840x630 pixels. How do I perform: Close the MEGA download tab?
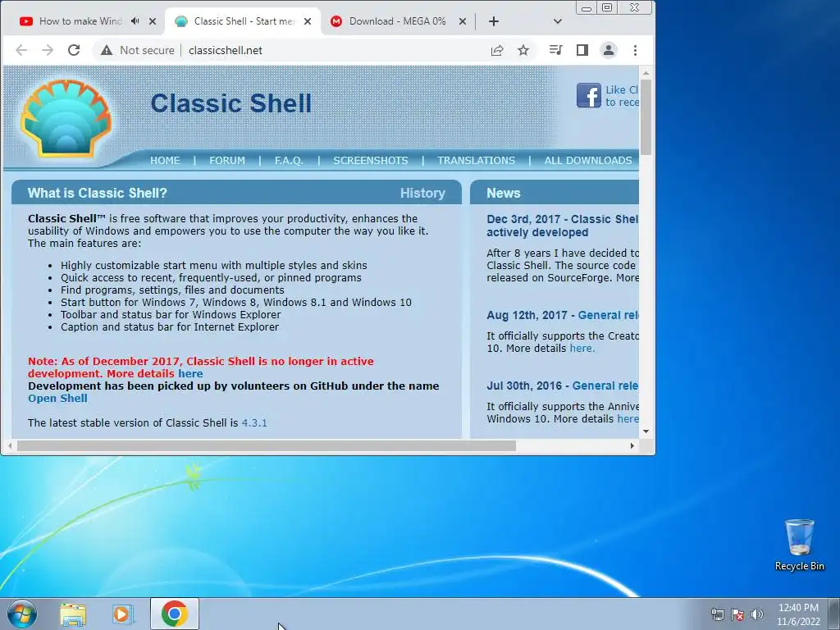click(463, 21)
